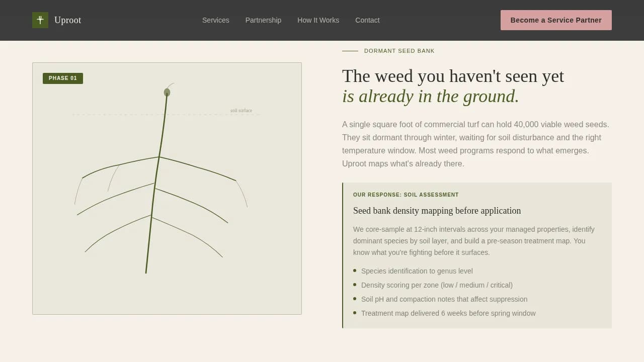Click the core-sample at 12-inch intervals paragraph
Screen dimensions: 644x362
point(474,241)
